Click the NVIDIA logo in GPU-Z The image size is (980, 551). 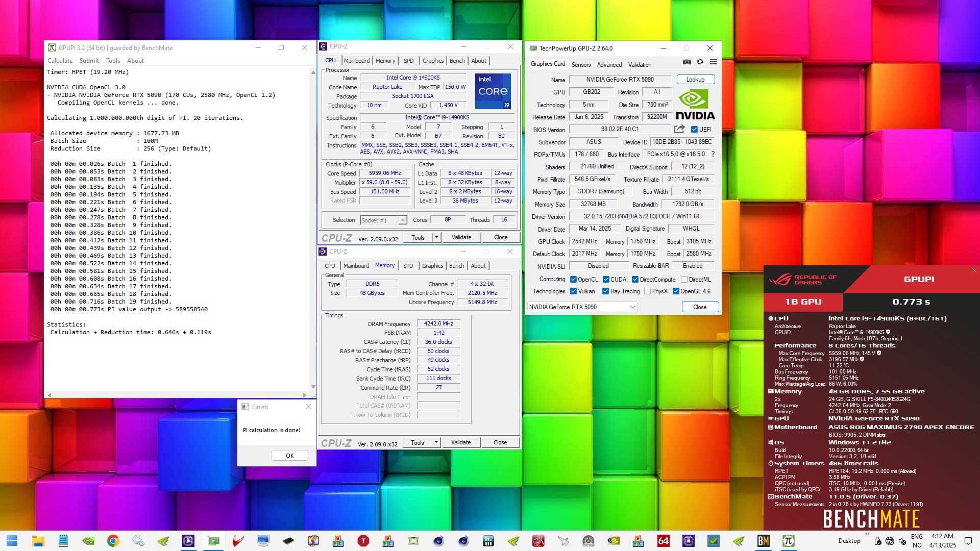(x=695, y=105)
